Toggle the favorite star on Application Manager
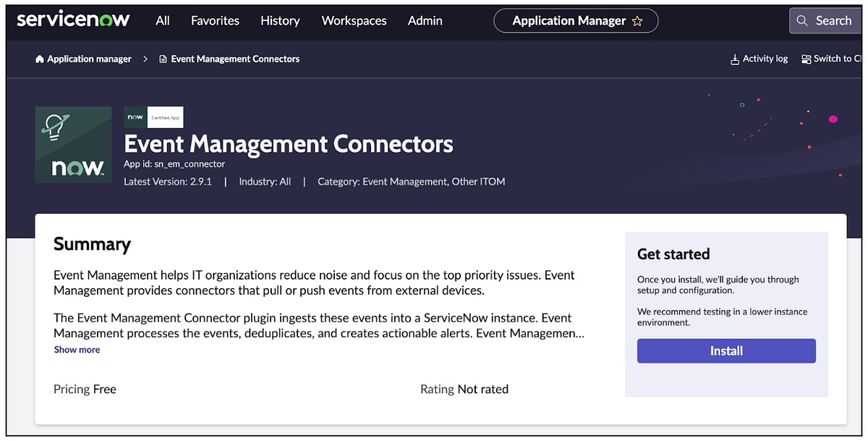 pyautogui.click(x=637, y=21)
